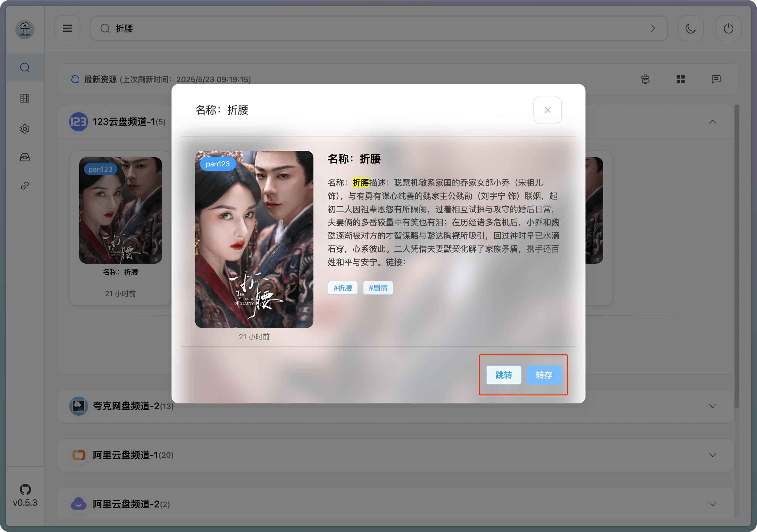The height and width of the screenshot is (532, 757).
Task: Click the 阿里云盘频道-1 orange logo
Action: (78, 455)
